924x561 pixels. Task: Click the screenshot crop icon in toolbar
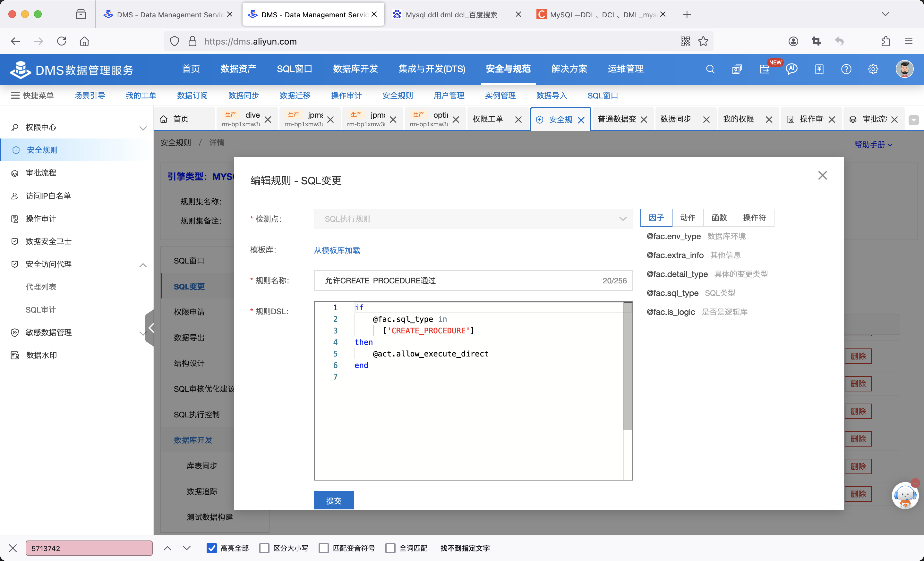point(816,41)
